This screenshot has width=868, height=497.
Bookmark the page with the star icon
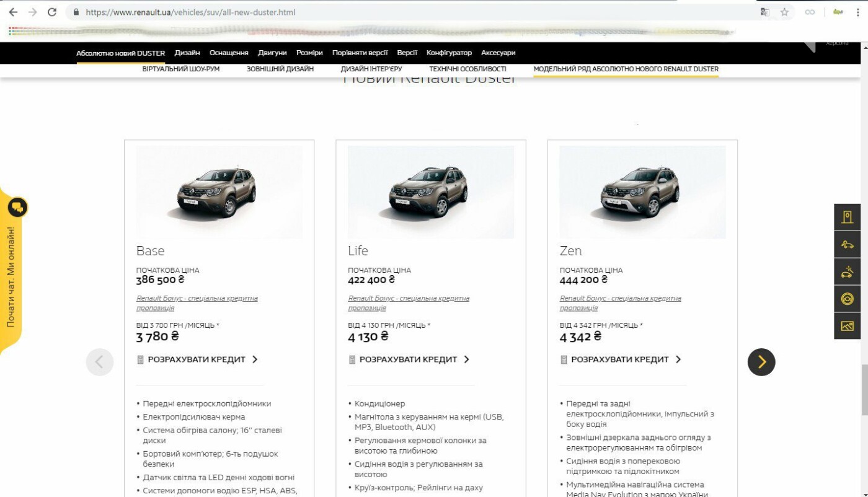(784, 12)
